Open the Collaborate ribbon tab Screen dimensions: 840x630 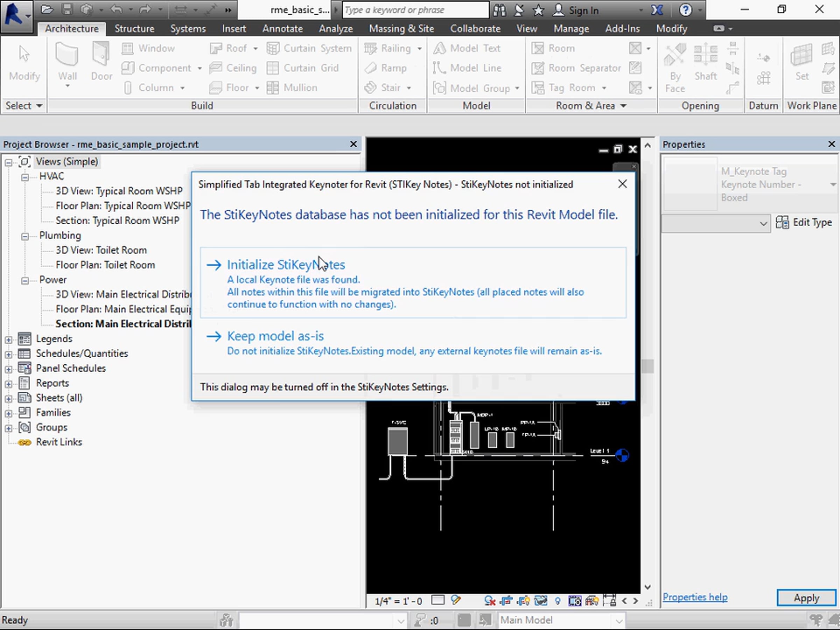click(475, 28)
